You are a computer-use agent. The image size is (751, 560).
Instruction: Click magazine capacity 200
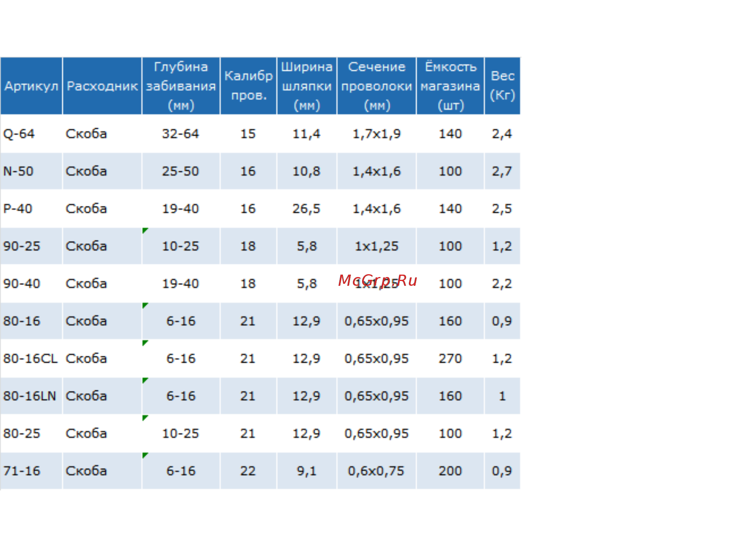pyautogui.click(x=450, y=471)
